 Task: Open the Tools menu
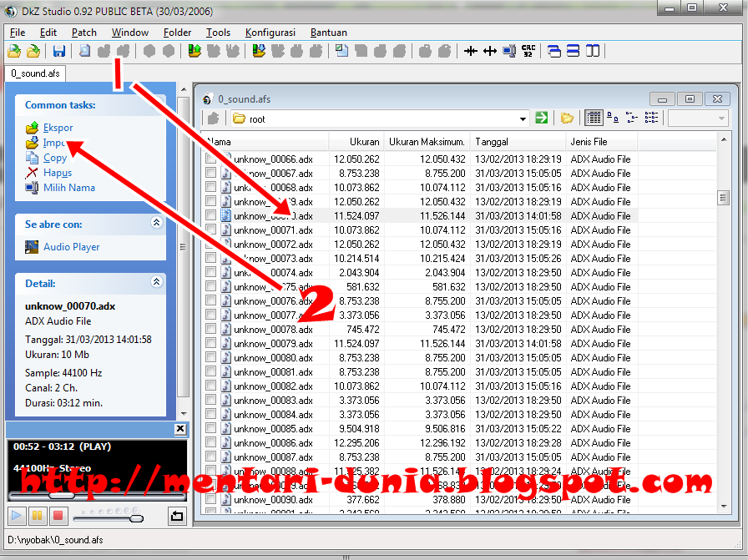(x=218, y=33)
